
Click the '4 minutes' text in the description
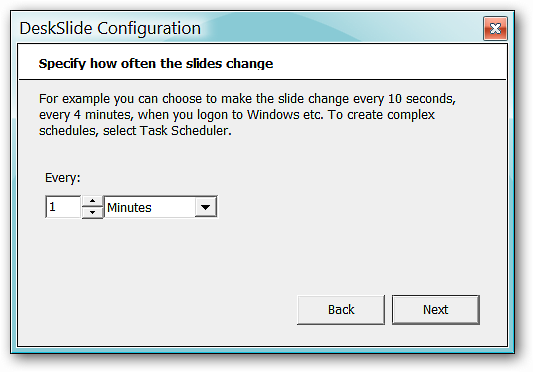tap(103, 115)
